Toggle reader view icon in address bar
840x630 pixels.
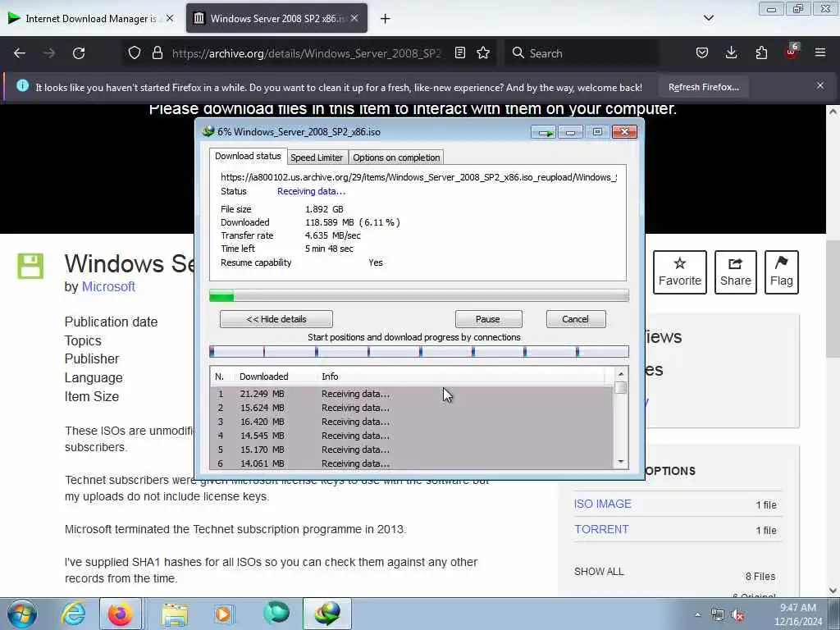459,52
